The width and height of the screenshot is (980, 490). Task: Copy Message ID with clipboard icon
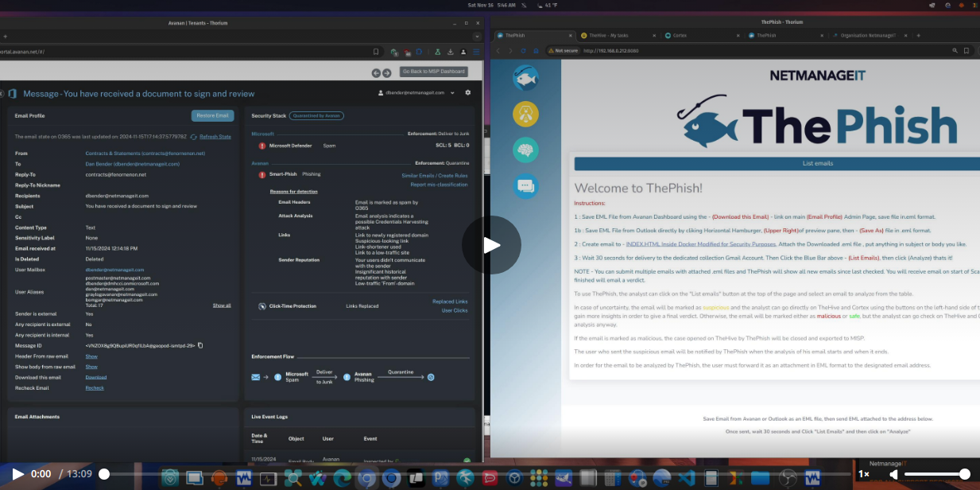click(200, 345)
